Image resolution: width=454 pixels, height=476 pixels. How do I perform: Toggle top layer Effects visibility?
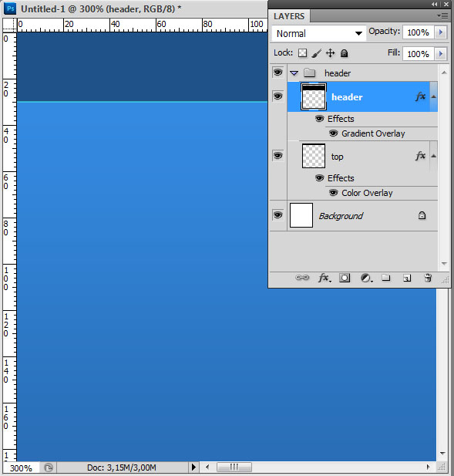[x=319, y=178]
